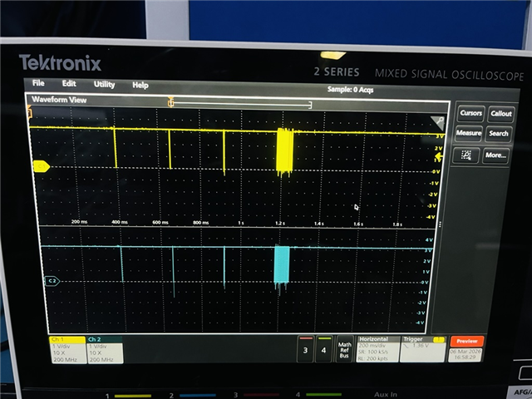Click the Waveform View title
The height and width of the screenshot is (399, 532).
click(59, 100)
